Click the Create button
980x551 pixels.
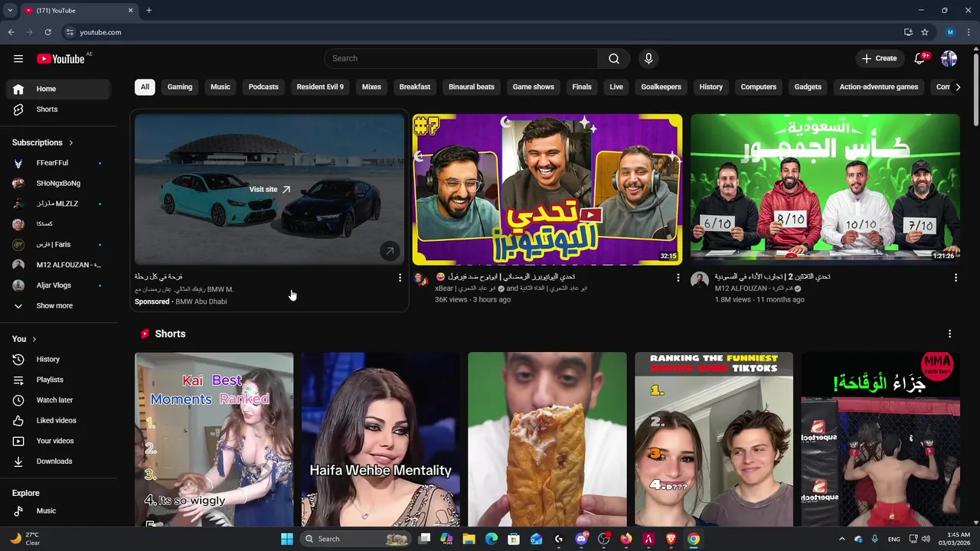point(879,59)
